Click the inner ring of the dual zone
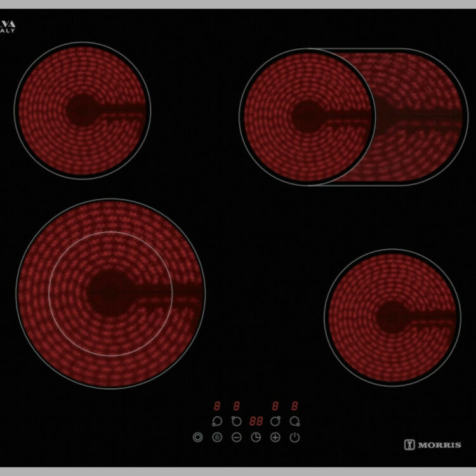 pos(110,293)
